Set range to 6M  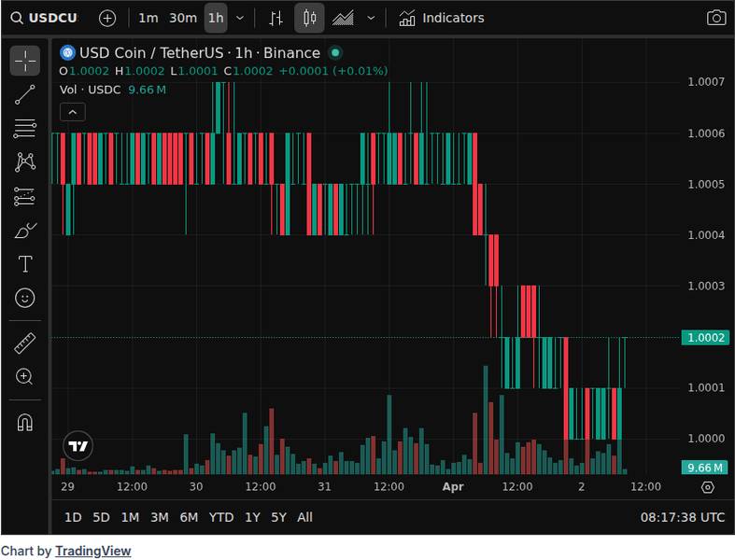(x=189, y=517)
